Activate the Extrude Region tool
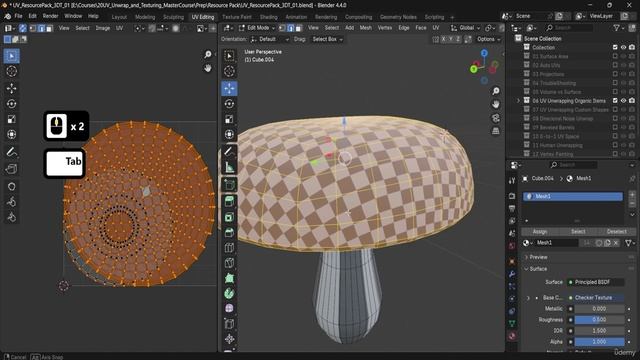Viewport: 640px width, 360px height. (229, 202)
